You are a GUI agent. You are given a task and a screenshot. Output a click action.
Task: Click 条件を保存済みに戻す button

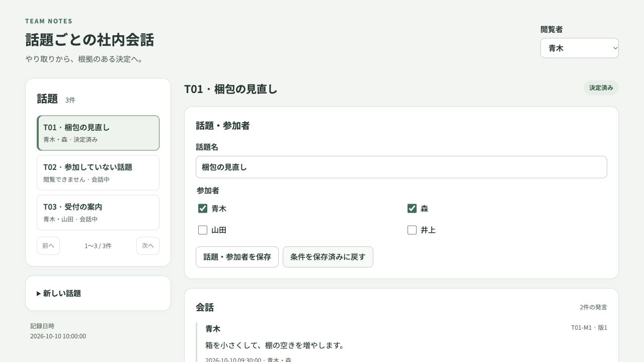pos(328,257)
